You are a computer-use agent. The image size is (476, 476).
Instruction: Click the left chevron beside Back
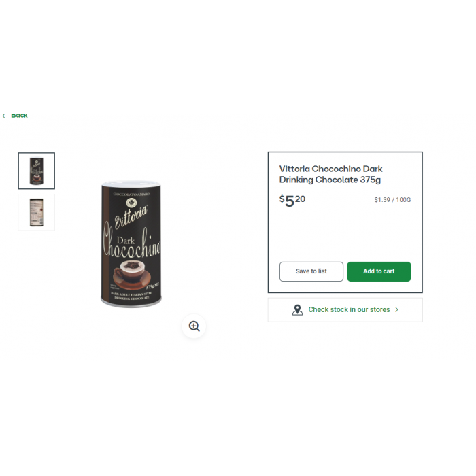click(x=3, y=116)
